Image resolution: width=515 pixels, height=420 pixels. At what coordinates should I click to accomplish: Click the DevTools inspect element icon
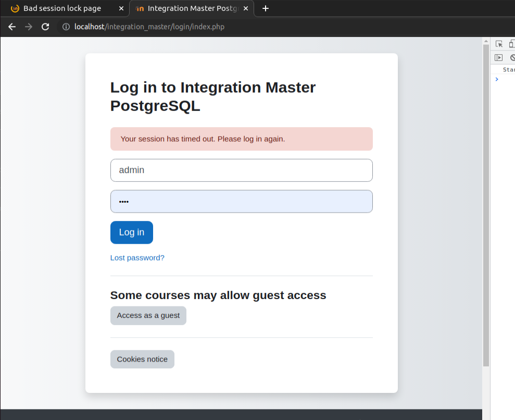(x=499, y=44)
